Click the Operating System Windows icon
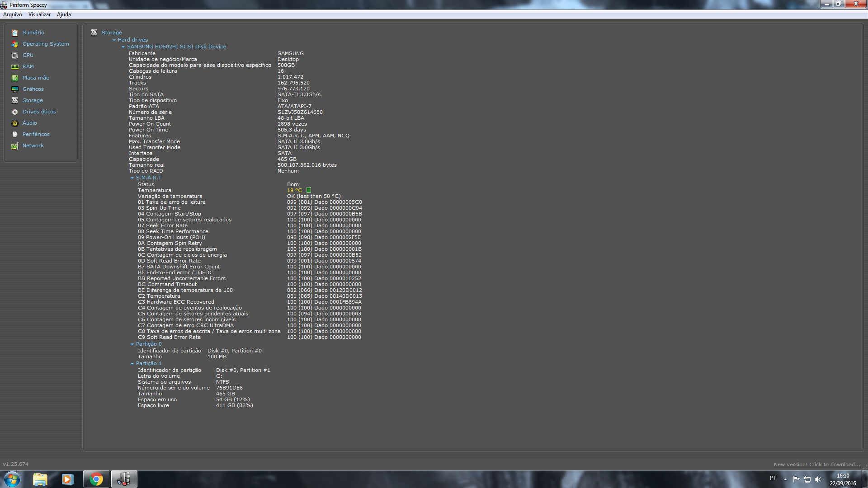Screen dimensions: 868x488 coord(15,44)
